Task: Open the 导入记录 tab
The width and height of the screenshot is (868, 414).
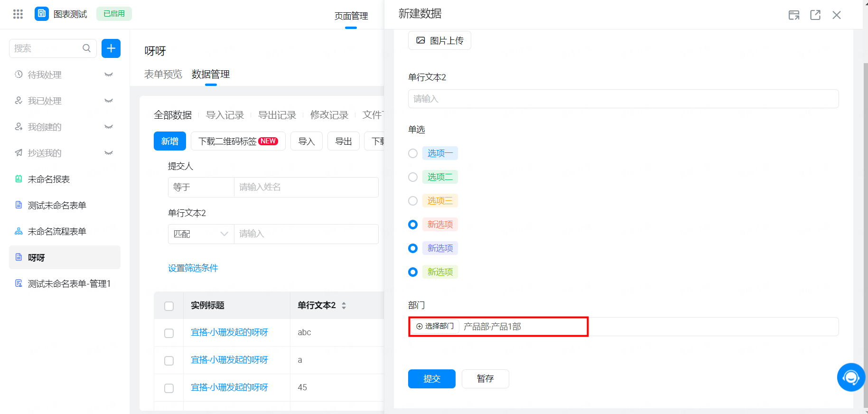Action: click(x=225, y=115)
